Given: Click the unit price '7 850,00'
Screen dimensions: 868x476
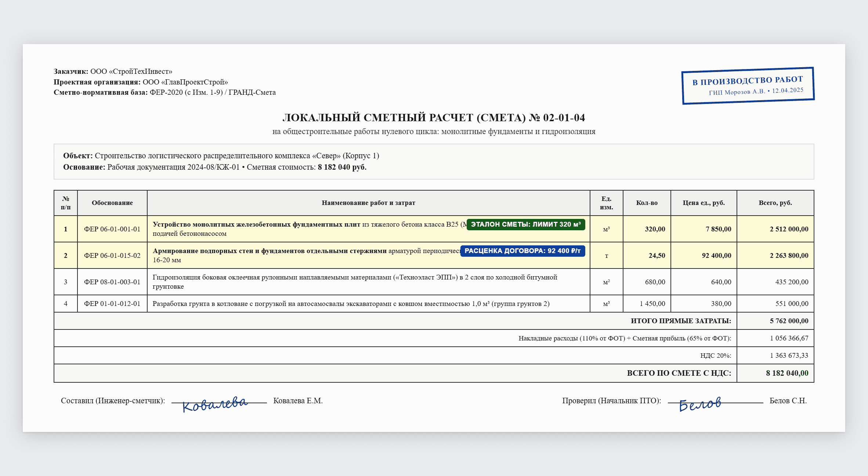Looking at the screenshot, I should 719,229.
